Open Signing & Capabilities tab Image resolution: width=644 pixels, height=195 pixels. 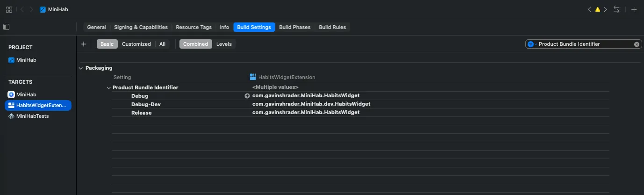click(141, 27)
